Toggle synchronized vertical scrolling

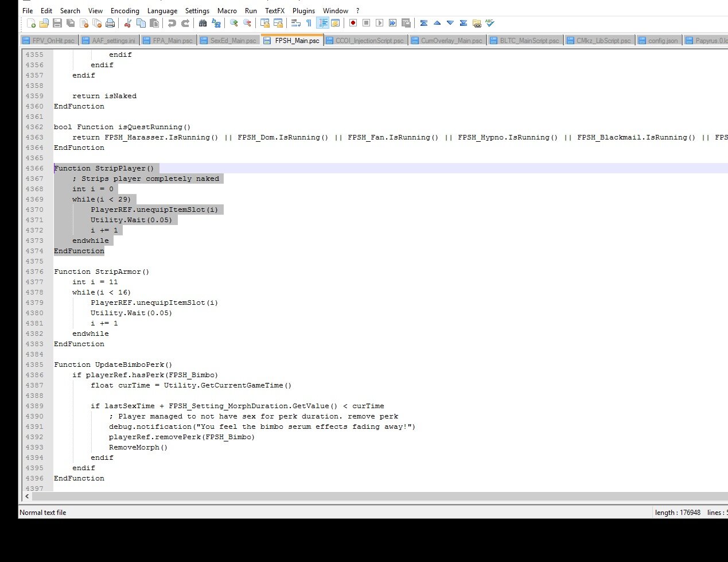264,23
